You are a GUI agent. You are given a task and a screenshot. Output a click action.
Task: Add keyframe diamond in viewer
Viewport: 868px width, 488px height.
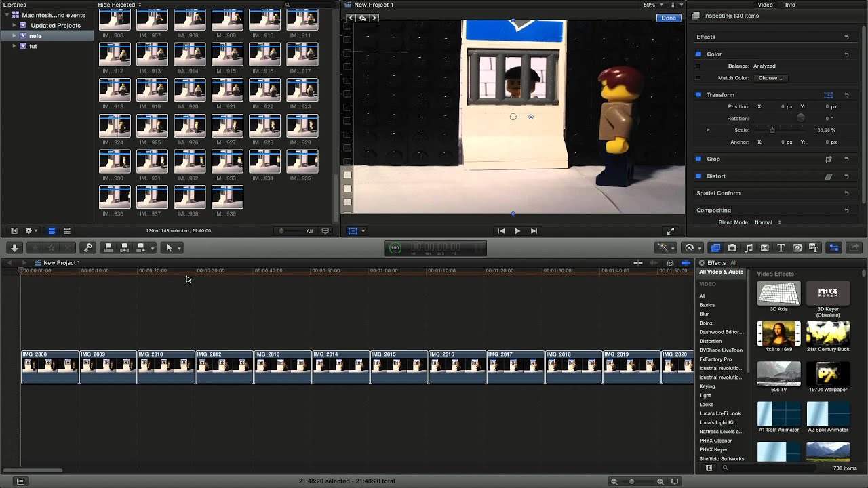point(363,18)
